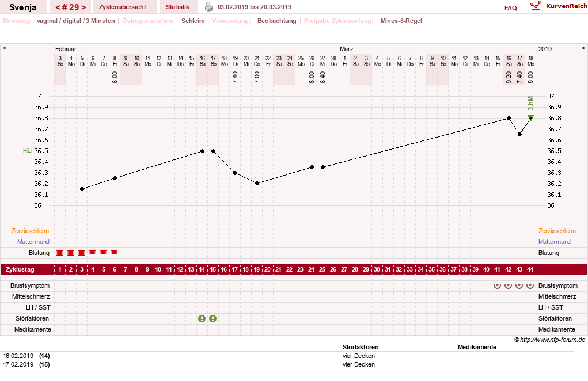Click the date range 03.02.2019 bis 20.03.2019

tap(254, 7)
